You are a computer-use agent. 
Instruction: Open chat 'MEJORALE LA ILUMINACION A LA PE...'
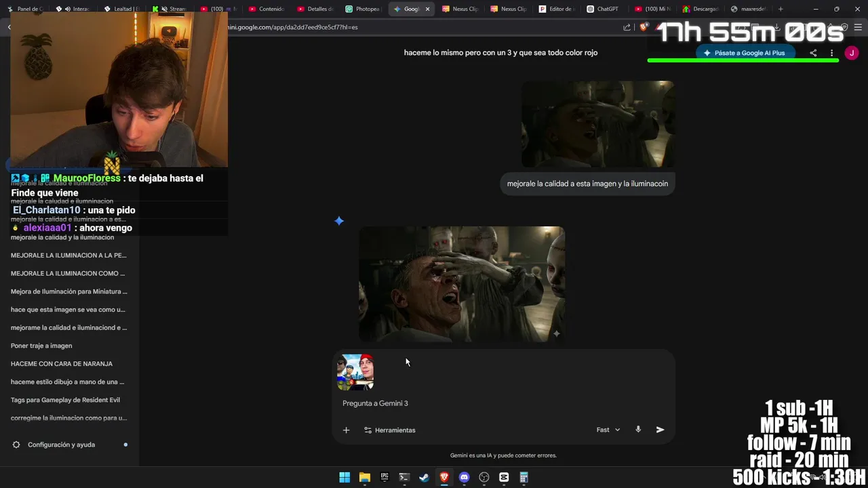68,256
